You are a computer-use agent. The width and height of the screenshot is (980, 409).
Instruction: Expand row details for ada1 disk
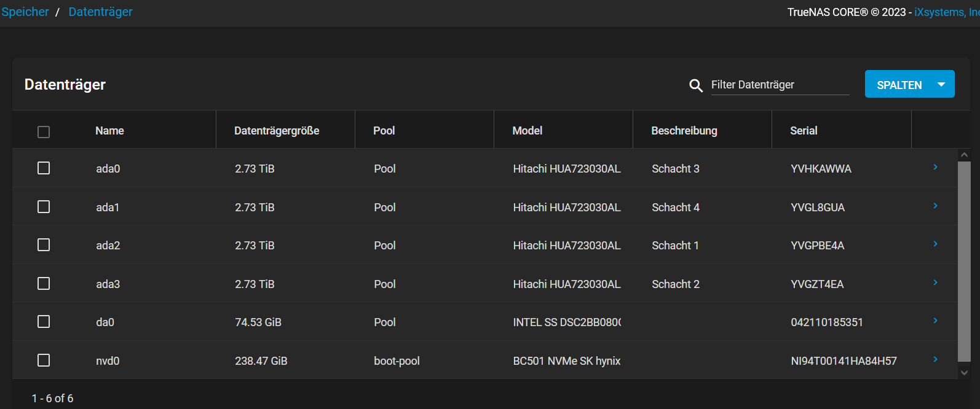coord(935,206)
